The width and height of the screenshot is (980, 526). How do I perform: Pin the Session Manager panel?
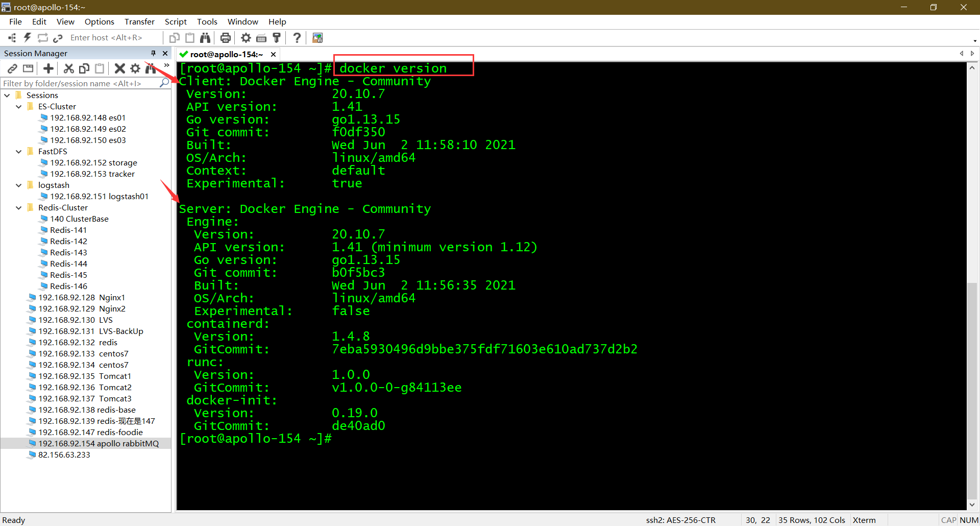(153, 53)
